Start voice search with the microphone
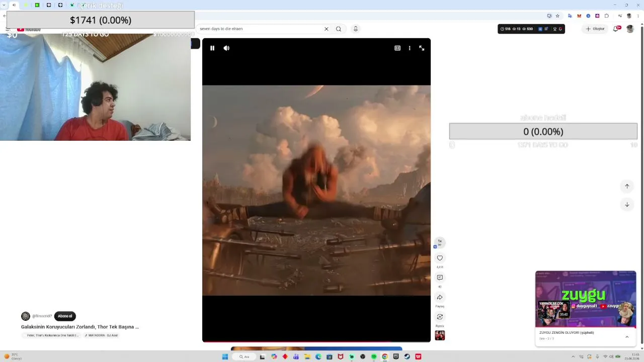 (x=356, y=29)
